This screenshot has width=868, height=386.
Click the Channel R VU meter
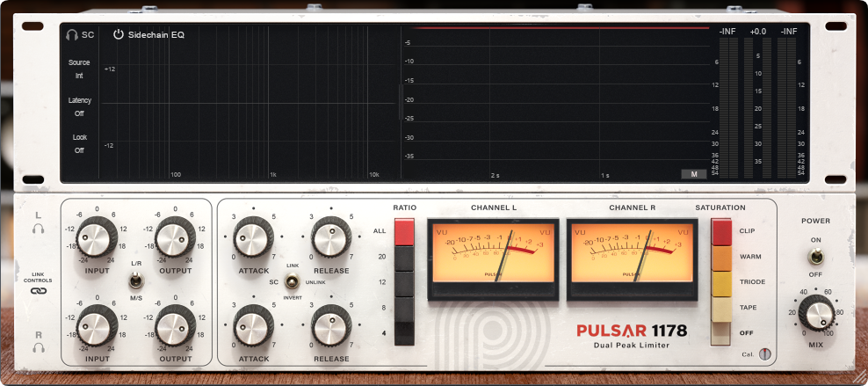633,259
